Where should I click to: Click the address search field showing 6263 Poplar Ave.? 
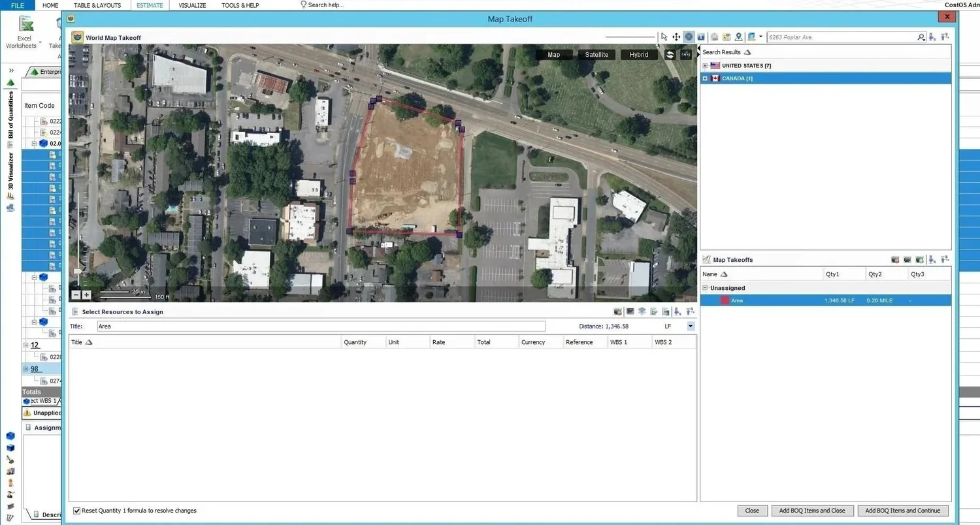[x=841, y=37]
